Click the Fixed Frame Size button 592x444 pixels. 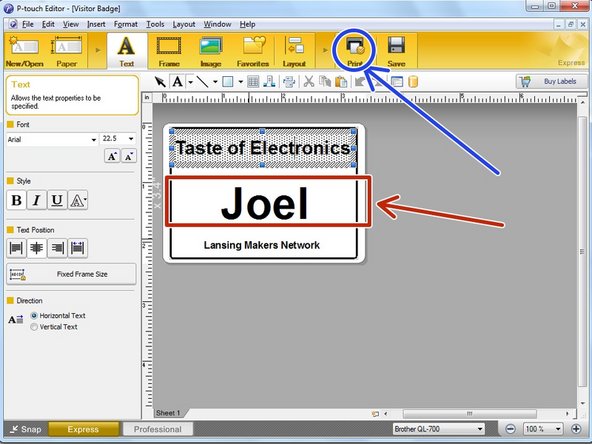[x=71, y=274]
